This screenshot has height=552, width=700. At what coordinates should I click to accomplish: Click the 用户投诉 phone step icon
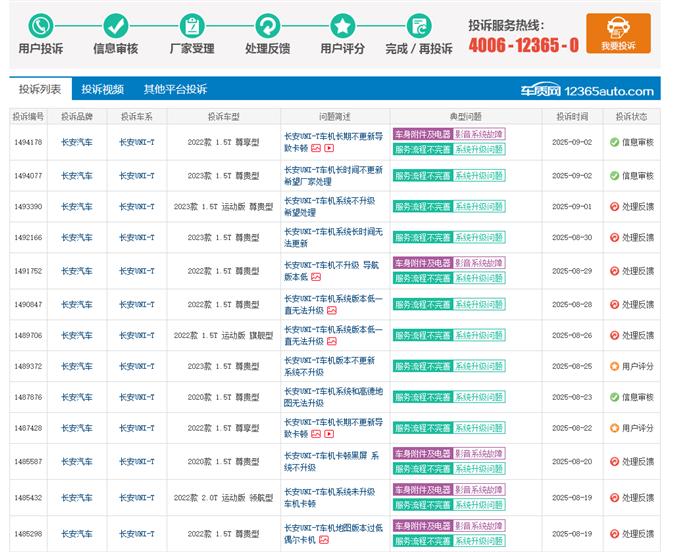41,26
